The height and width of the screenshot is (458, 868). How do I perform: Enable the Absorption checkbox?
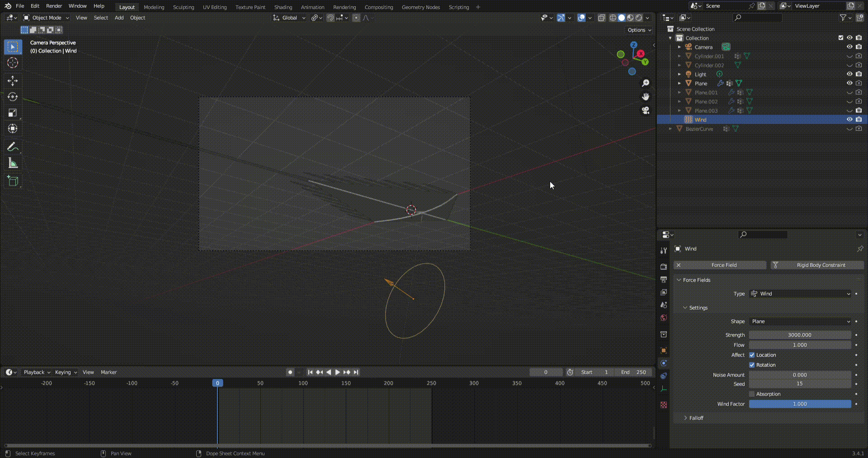(x=752, y=394)
